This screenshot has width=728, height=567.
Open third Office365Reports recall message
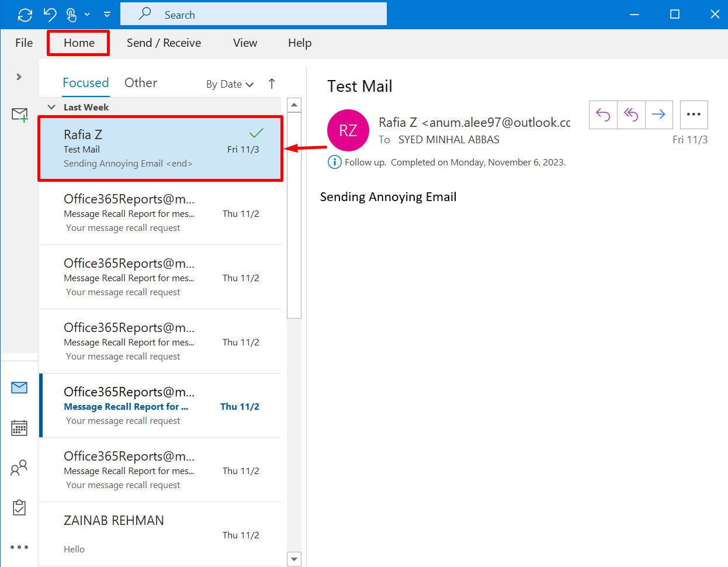coord(160,341)
